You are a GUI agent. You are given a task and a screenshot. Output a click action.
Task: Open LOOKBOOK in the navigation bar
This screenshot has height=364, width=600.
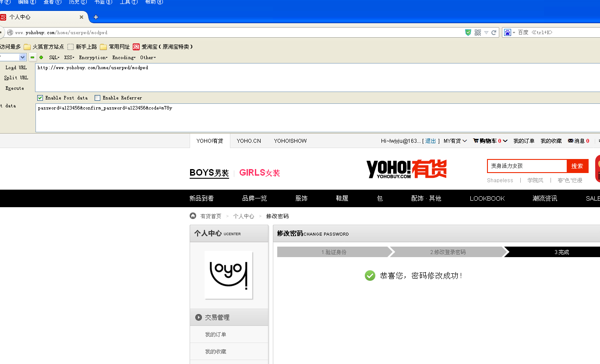487,198
